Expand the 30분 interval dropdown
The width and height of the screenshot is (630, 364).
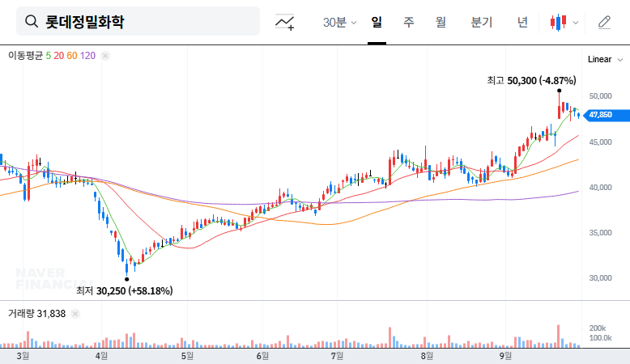pyautogui.click(x=339, y=23)
